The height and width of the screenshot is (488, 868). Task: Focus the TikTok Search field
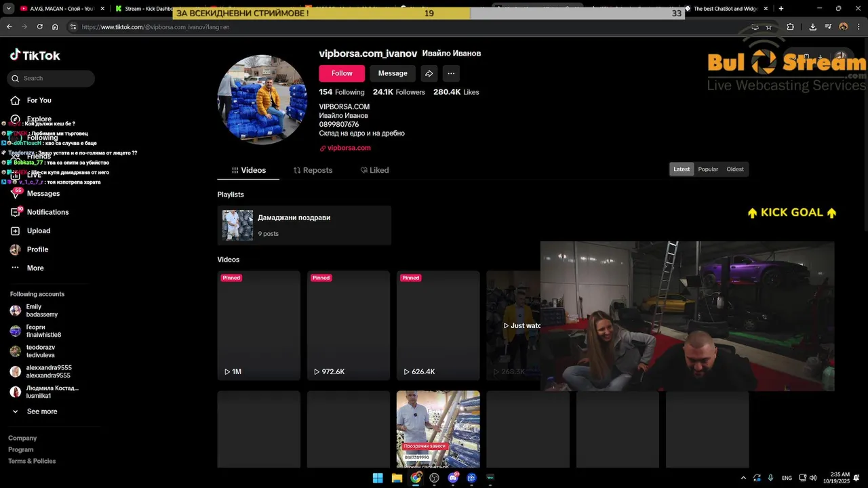[51, 79]
